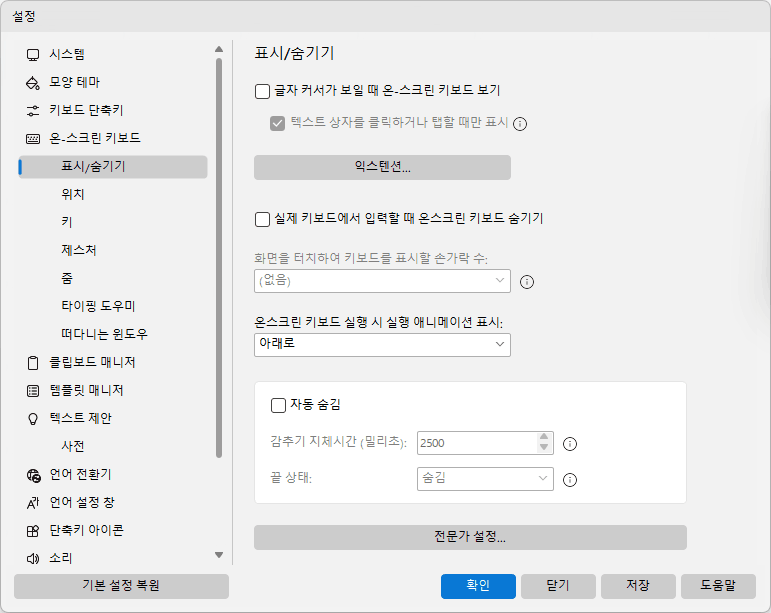Confirm with the 확인 button

click(478, 586)
